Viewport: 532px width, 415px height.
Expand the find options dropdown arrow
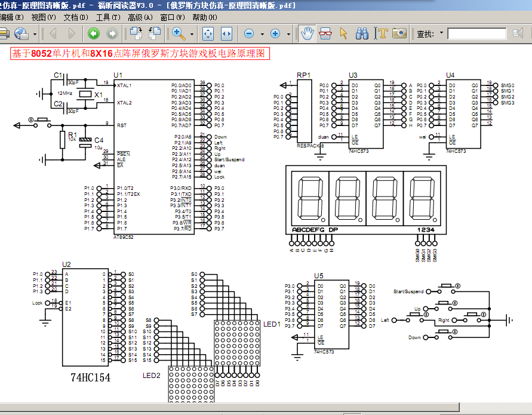(441, 33)
